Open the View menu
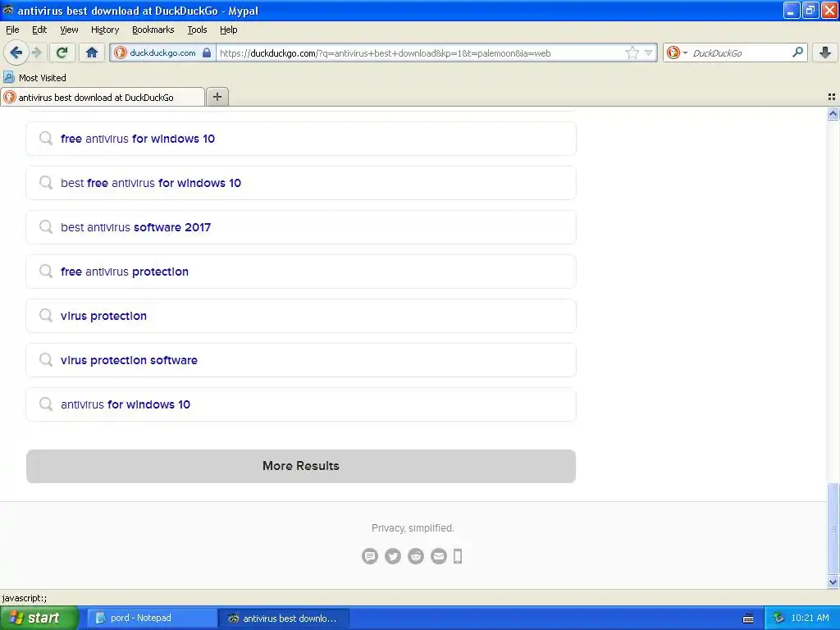Image resolution: width=840 pixels, height=630 pixels. (x=69, y=30)
